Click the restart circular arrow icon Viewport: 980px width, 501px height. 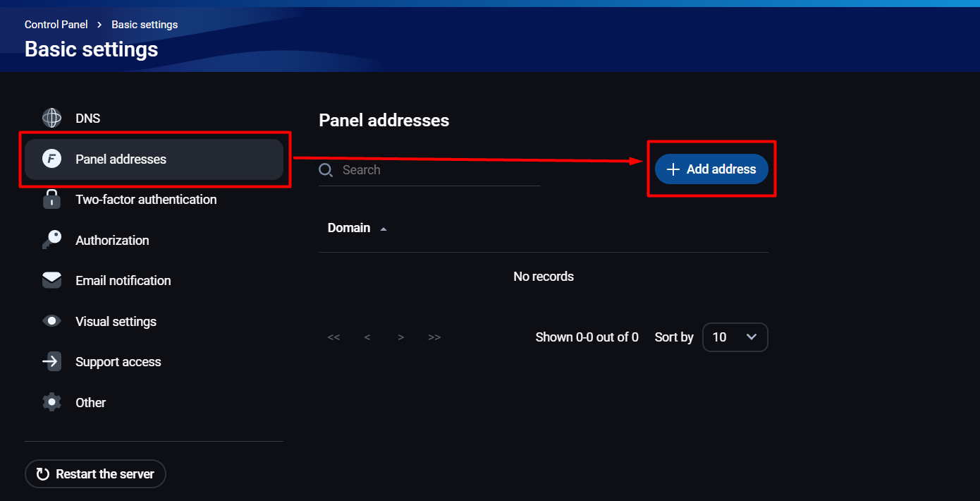pos(43,474)
